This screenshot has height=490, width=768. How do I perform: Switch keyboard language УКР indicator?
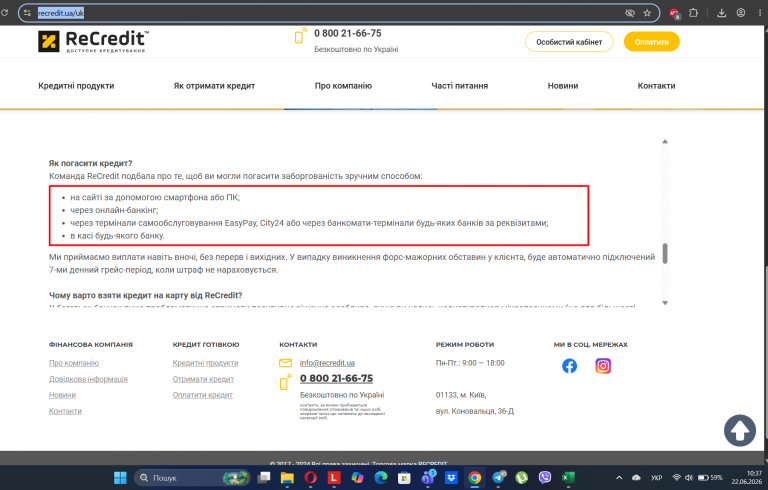[x=656, y=478]
